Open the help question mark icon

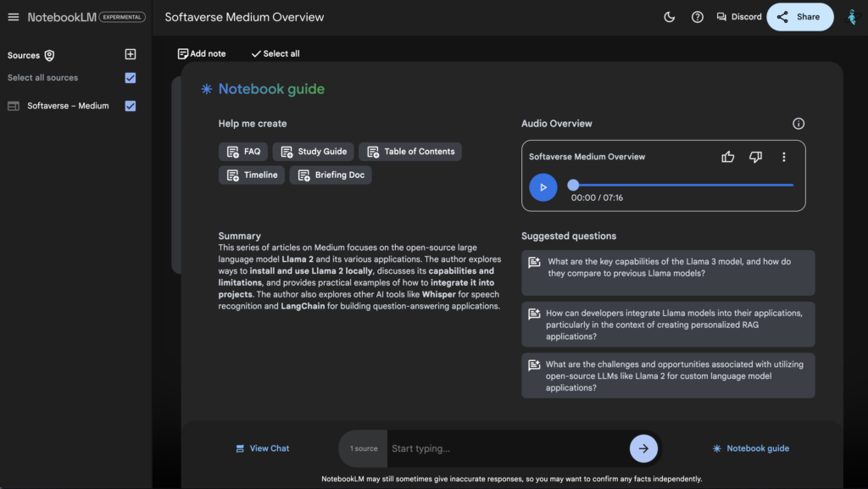point(697,17)
